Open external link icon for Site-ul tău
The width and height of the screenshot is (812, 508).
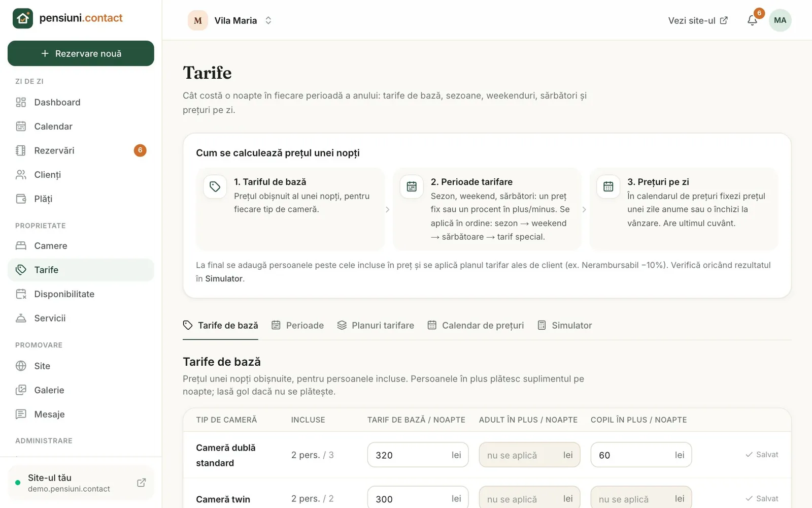tap(142, 483)
